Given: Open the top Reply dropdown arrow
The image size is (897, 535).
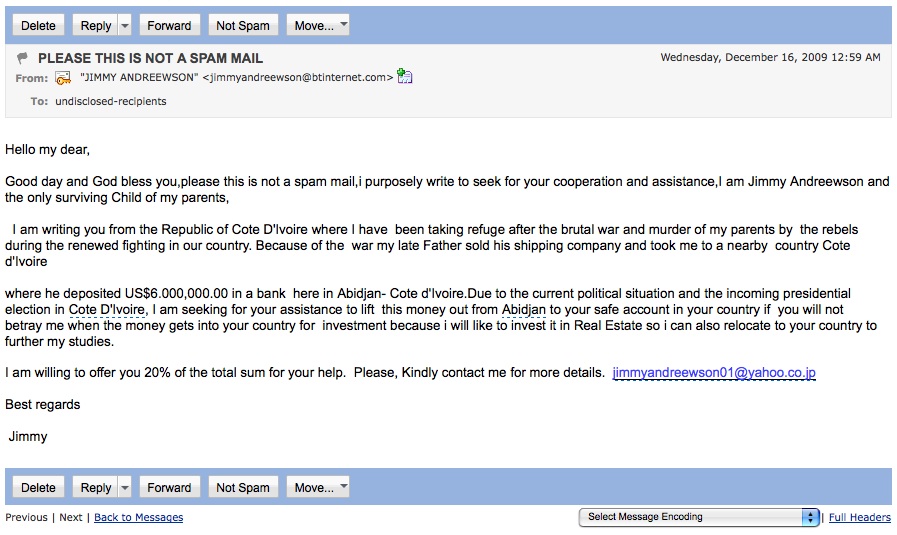Looking at the screenshot, I should click(x=125, y=25).
